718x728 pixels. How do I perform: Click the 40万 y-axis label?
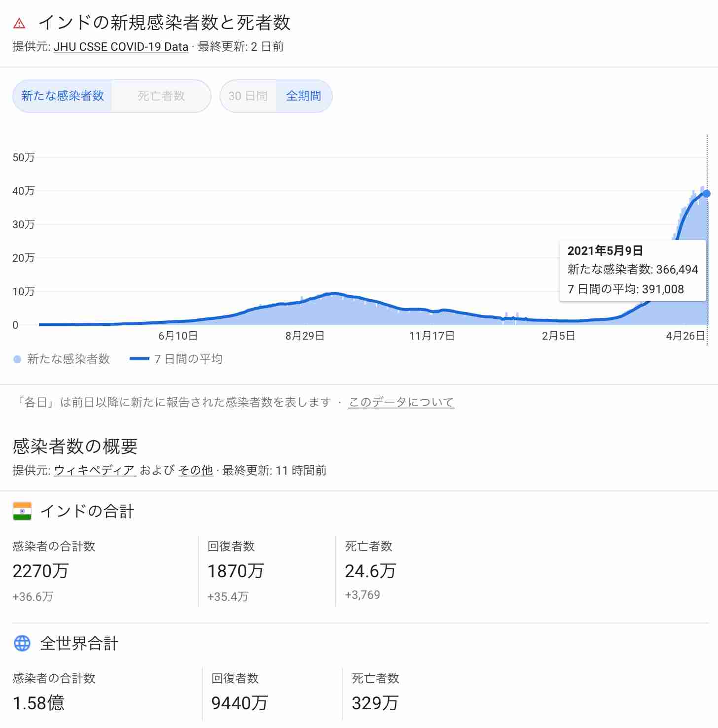(x=24, y=191)
